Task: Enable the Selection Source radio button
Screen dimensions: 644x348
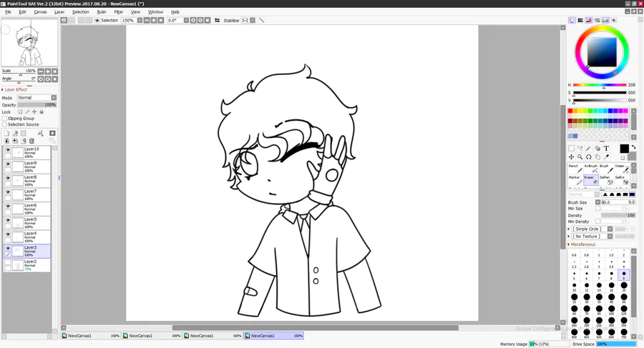Action: [x=4, y=124]
